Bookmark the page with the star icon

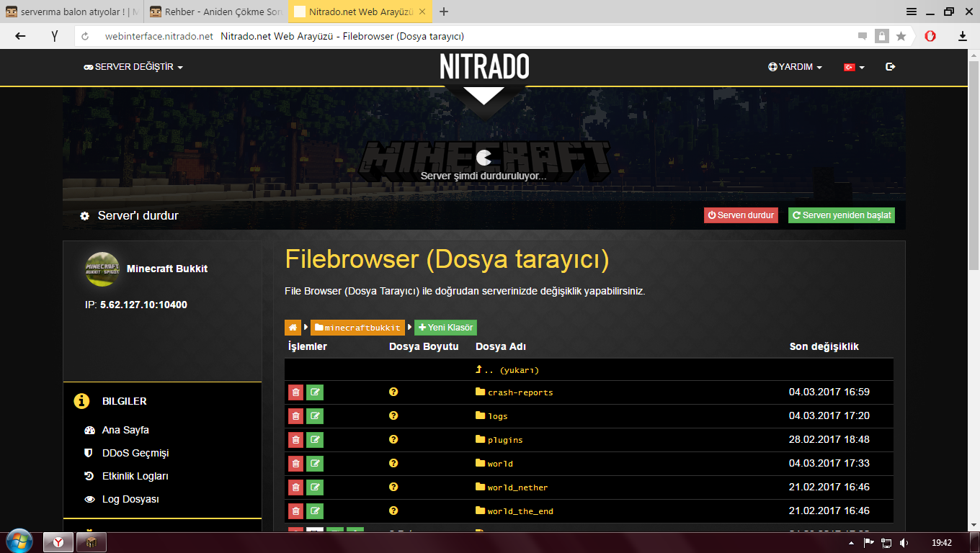point(901,36)
